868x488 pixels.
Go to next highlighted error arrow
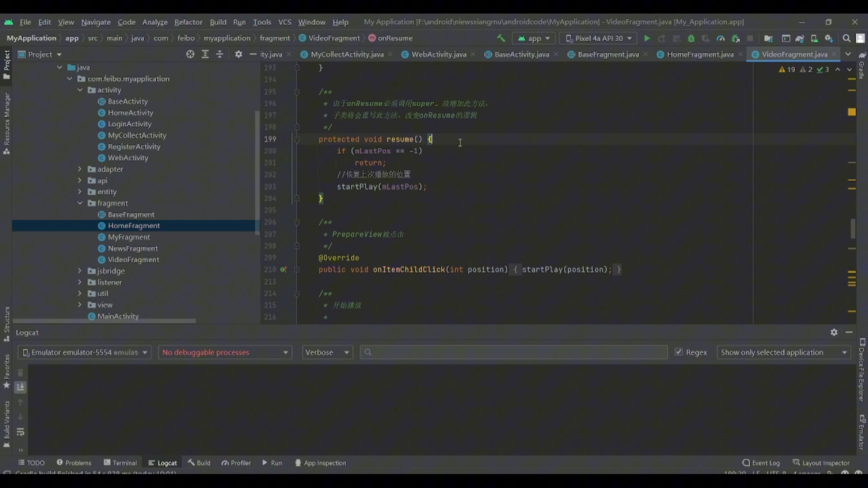pos(849,70)
